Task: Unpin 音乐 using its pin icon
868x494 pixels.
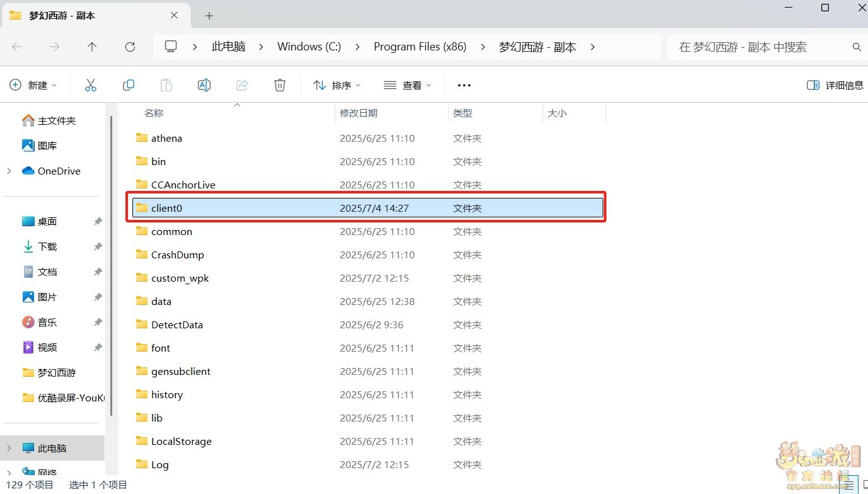Action: coord(98,322)
